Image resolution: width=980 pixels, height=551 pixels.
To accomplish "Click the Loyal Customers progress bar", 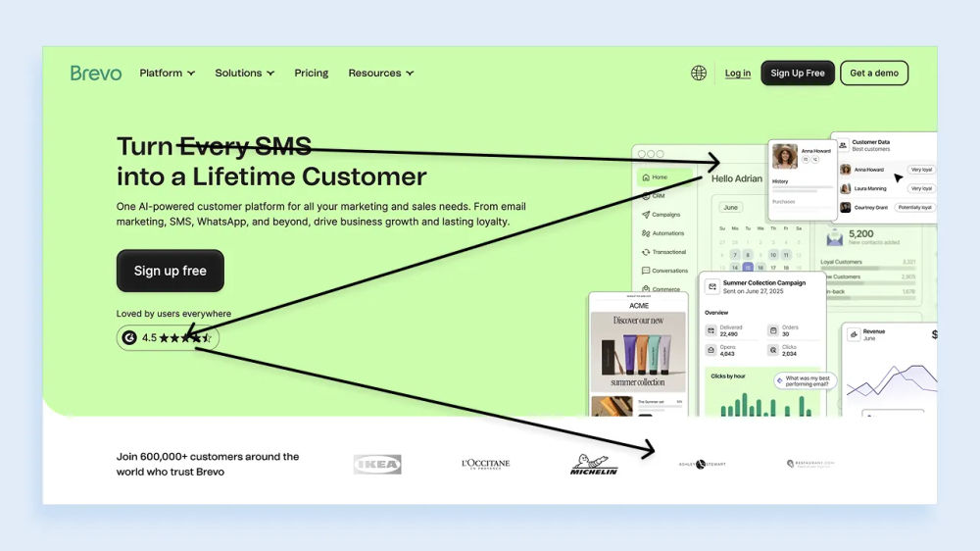I will [x=867, y=268].
